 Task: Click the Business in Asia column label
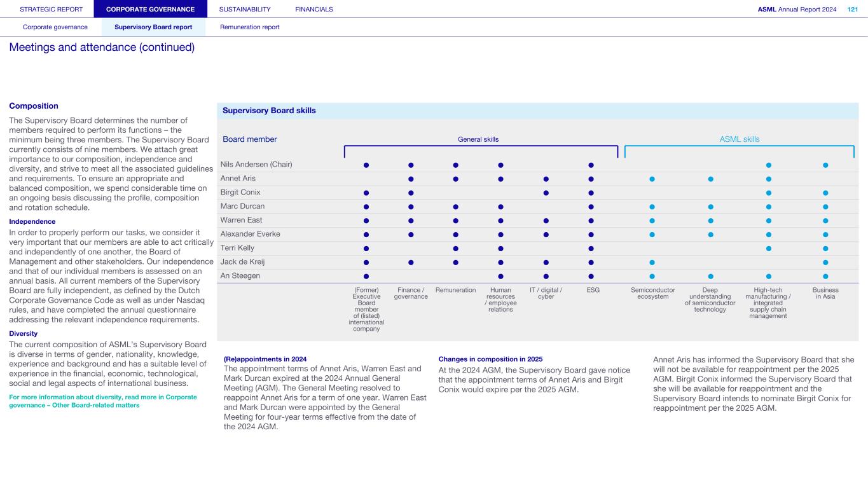click(x=825, y=293)
